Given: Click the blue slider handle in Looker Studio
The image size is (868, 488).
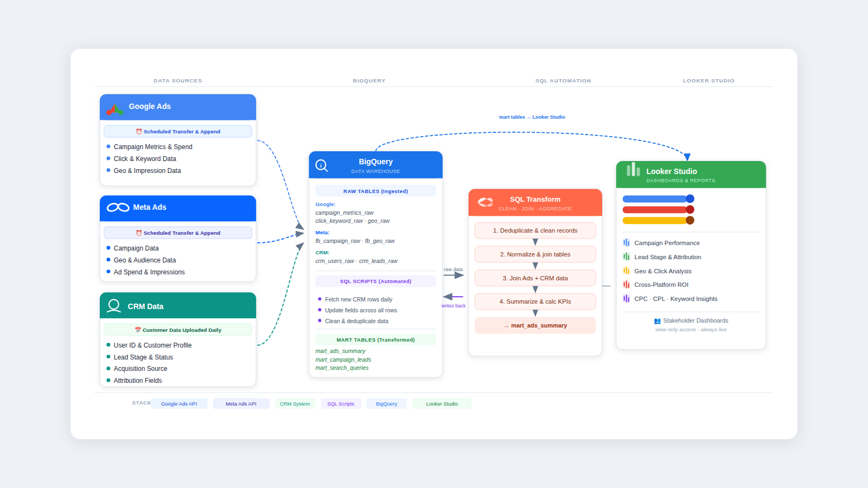Looking at the screenshot, I should click(690, 199).
